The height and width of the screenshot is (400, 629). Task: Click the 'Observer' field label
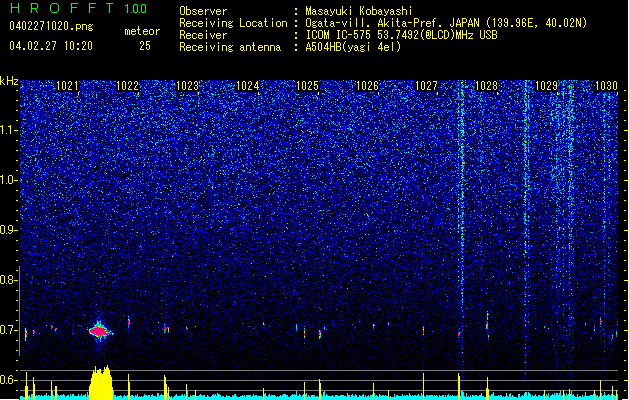tap(203, 11)
